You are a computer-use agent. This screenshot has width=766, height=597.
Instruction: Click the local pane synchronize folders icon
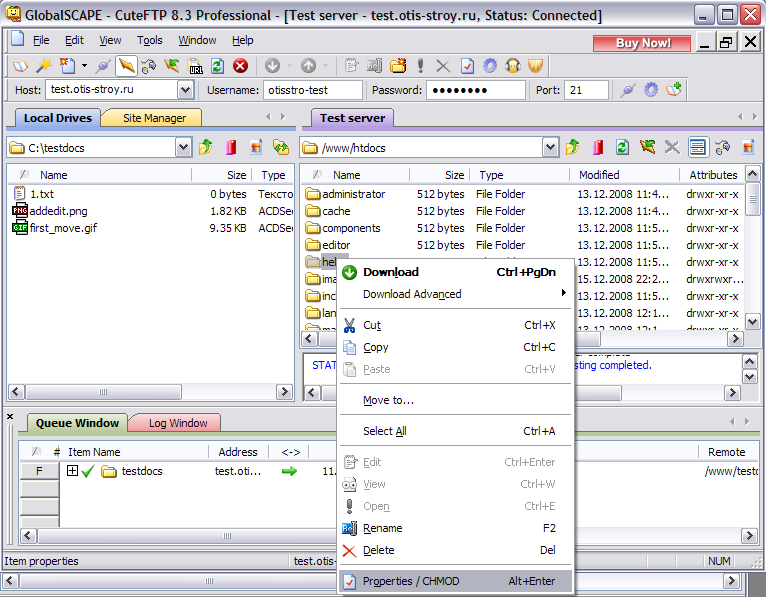(x=281, y=147)
